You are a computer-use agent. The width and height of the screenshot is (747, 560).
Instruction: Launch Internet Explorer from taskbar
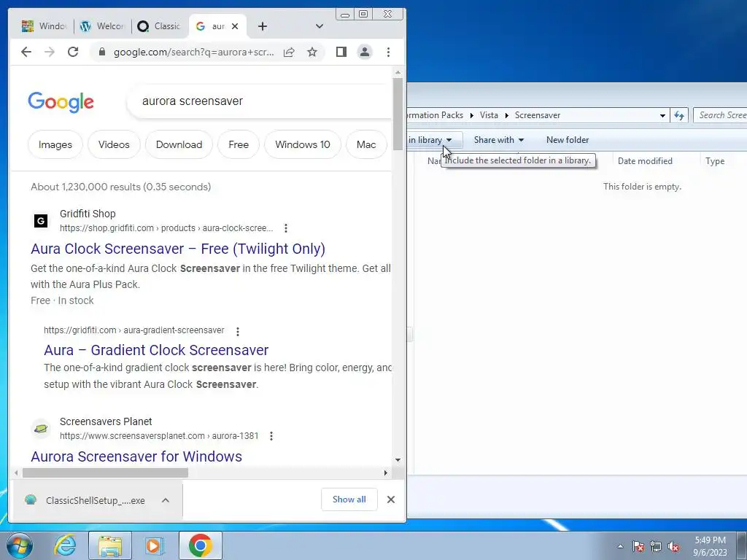65,545
